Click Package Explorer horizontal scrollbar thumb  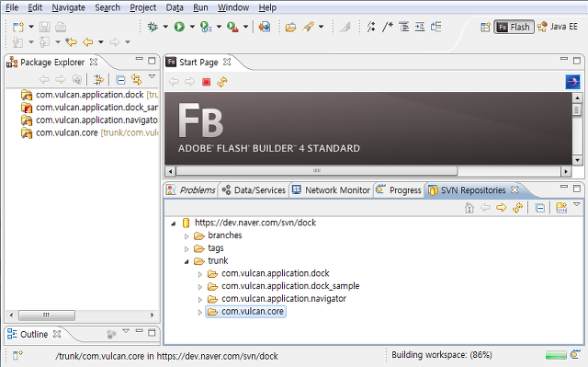[x=47, y=315]
